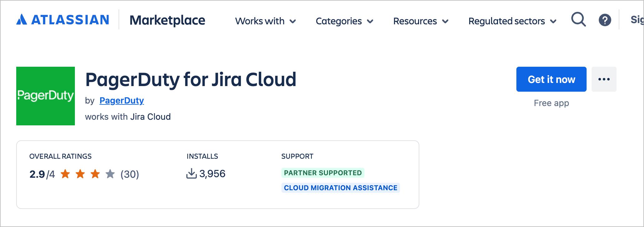Click the 3,956 installs number
The height and width of the screenshot is (227, 644).
(212, 174)
